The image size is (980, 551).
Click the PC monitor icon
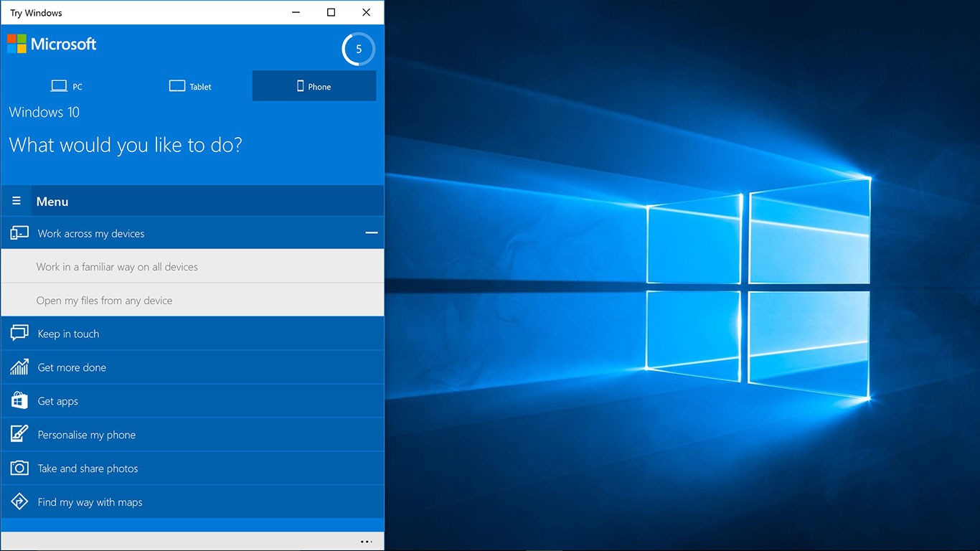58,85
